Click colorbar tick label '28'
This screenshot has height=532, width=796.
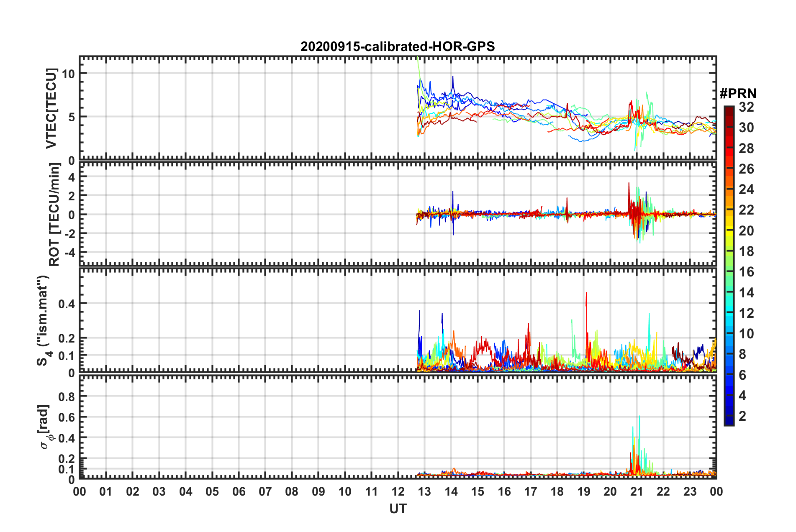746,148
